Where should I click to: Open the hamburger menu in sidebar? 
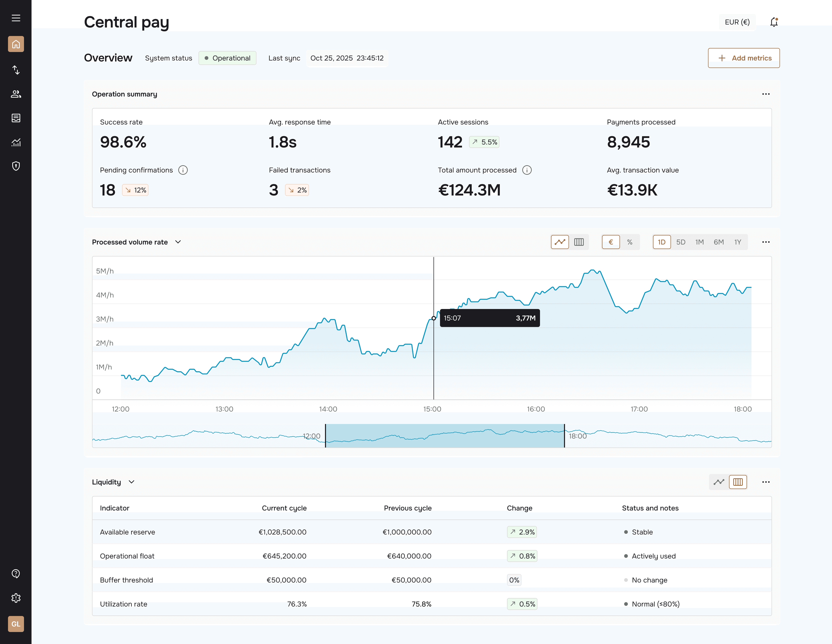(15, 18)
